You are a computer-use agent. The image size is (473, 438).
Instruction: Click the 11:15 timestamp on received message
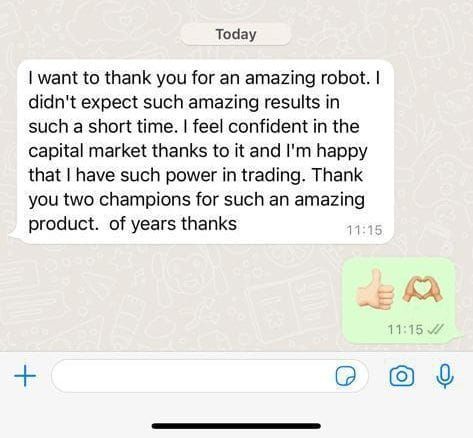364,230
